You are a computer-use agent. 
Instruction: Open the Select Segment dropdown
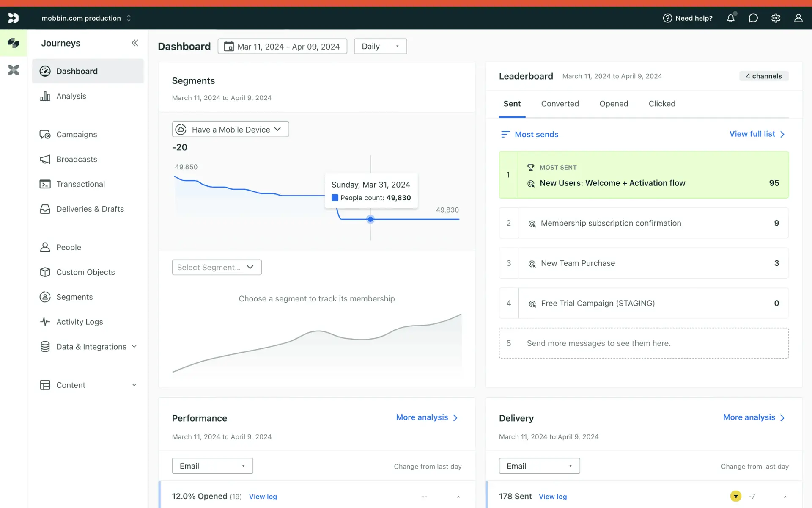[217, 267]
